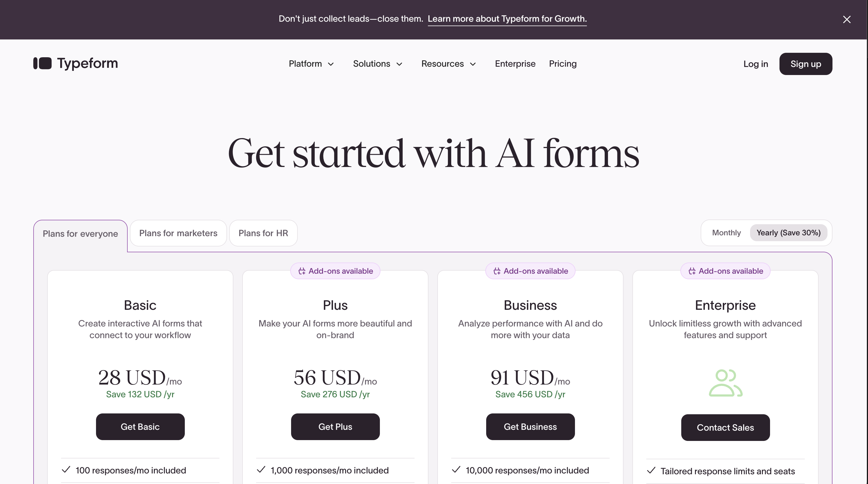Click the Add-ons available badge above Plus
This screenshot has width=868, height=484.
pyautogui.click(x=335, y=271)
